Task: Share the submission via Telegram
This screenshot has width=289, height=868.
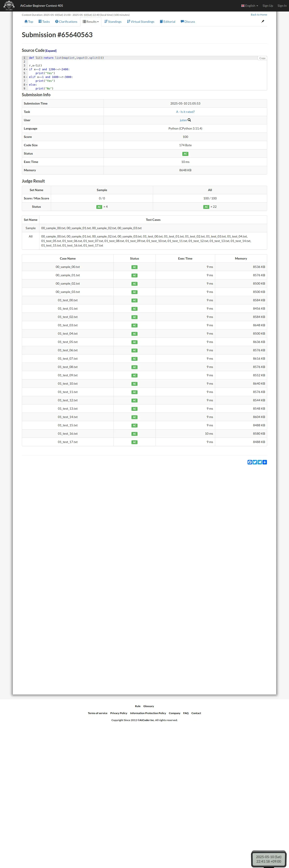Action: 260,462
